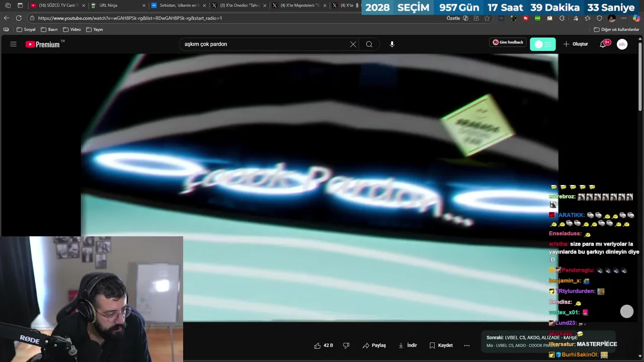Close the SÖZCÜ TV tab

tap(84, 6)
